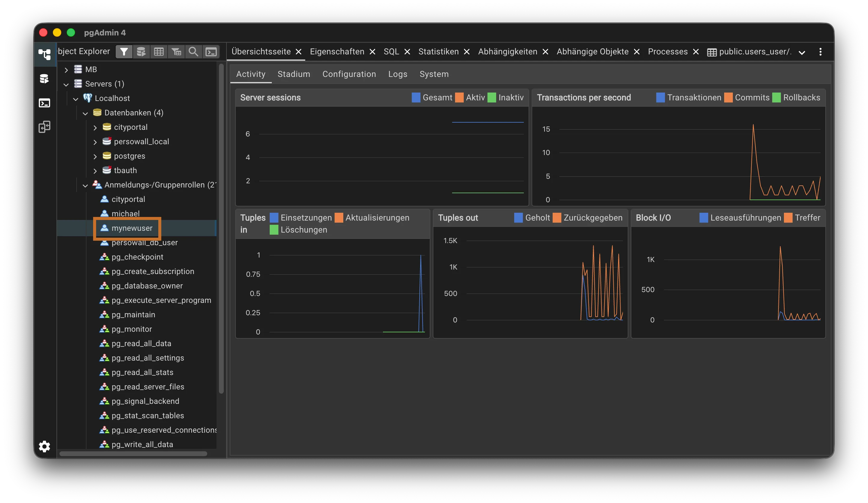
Task: Open the kebab menu at top right
Action: [x=821, y=52]
